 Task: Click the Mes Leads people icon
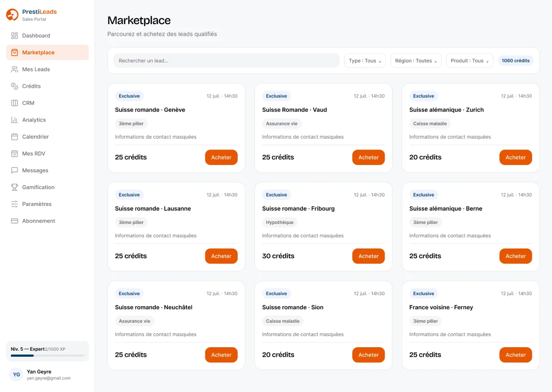[15, 69]
